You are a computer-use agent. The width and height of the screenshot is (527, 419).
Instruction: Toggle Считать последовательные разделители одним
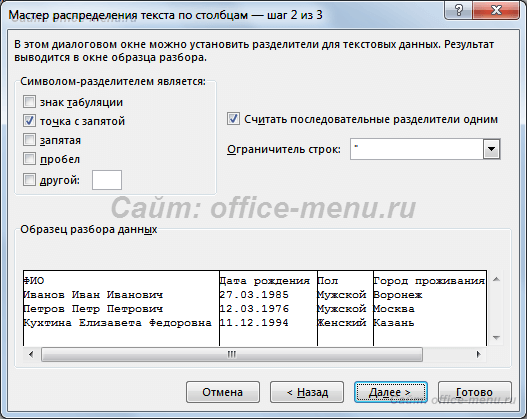click(x=233, y=119)
